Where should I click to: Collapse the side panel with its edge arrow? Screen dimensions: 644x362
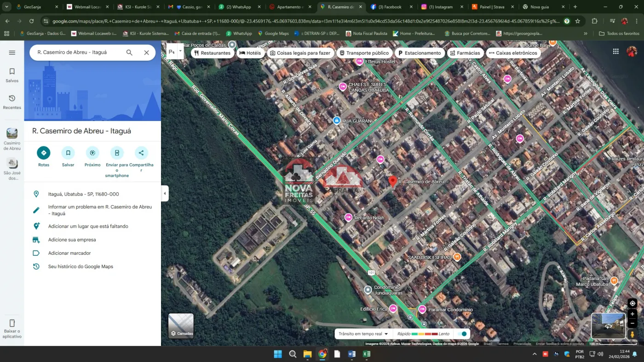[x=165, y=193]
